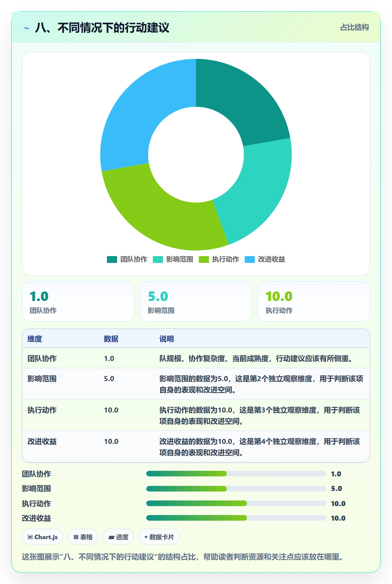Click the 10.0 value beside 改进收益 progress bar
This screenshot has width=392, height=584.
pyautogui.click(x=338, y=518)
